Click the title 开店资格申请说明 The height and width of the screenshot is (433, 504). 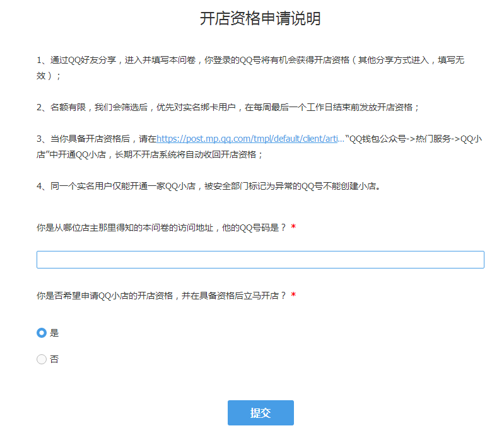(x=261, y=18)
